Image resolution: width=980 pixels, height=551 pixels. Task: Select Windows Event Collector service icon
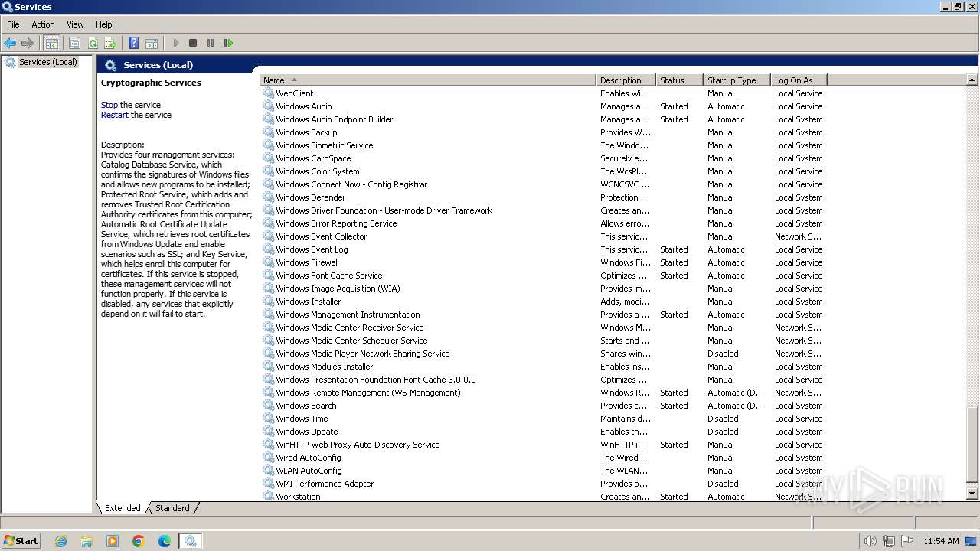coord(269,236)
